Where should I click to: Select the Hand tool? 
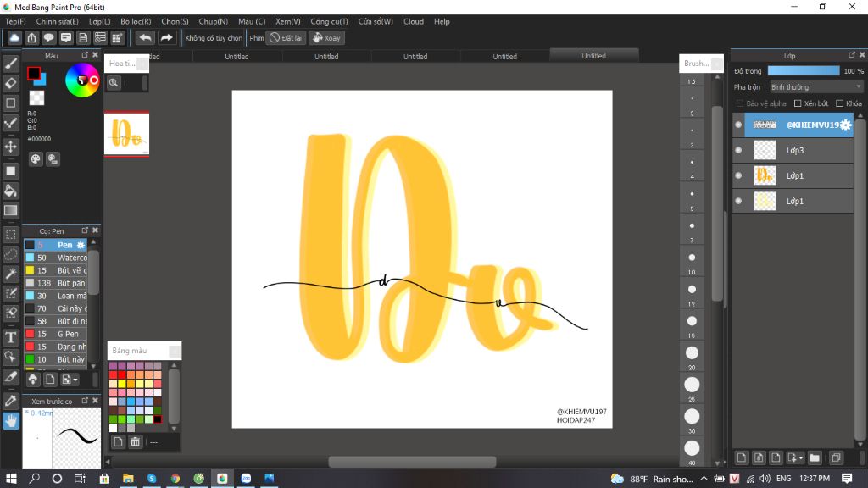pyautogui.click(x=10, y=420)
